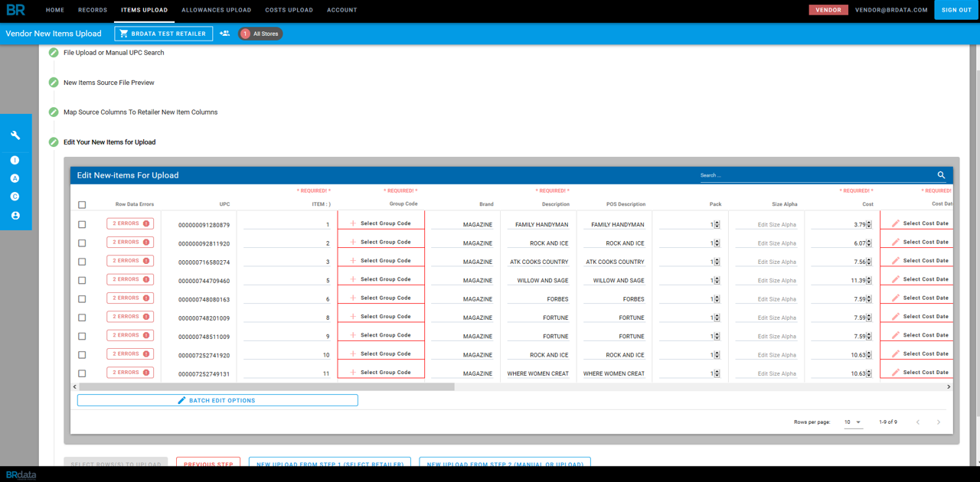
Task: Open ALLOWANCES UPLOAD in the nav bar
Action: click(x=216, y=10)
